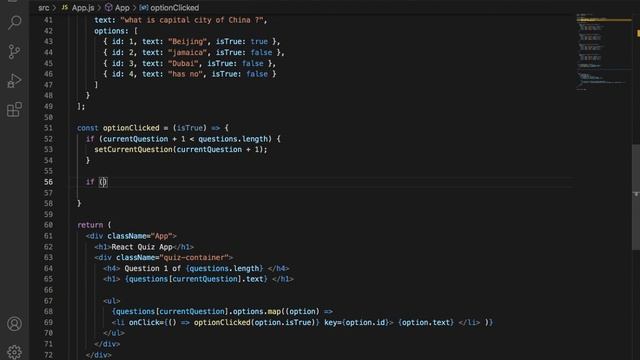Select the App.js breadcrumb

(83, 8)
